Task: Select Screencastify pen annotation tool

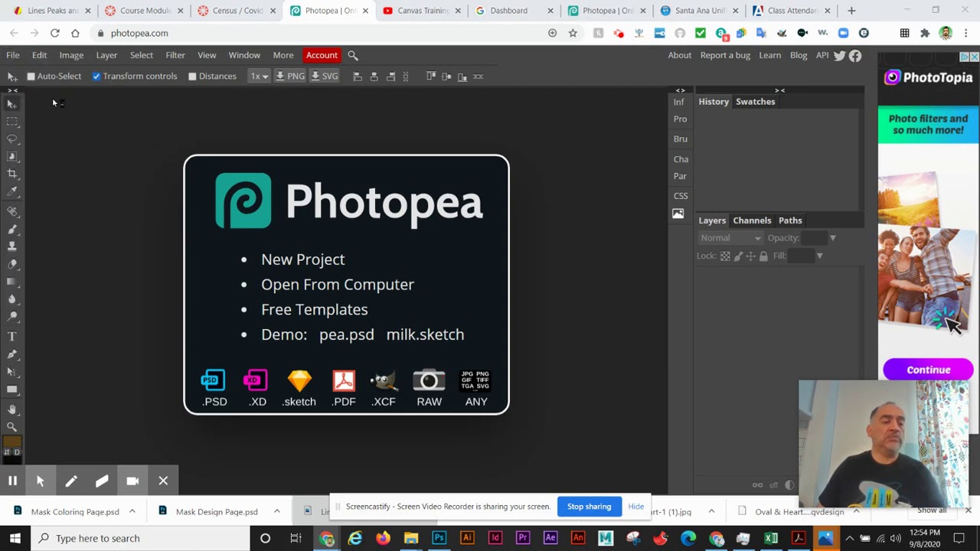Action: pos(71,481)
